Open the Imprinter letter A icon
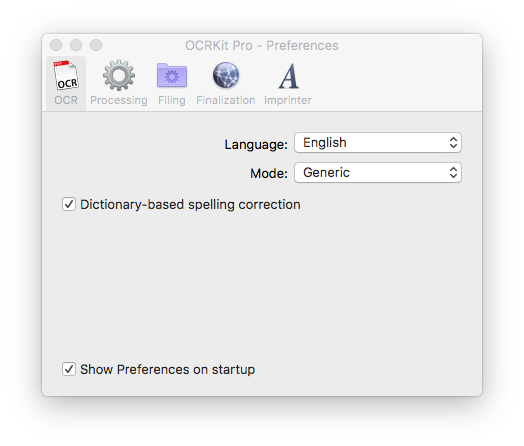 coord(289,76)
